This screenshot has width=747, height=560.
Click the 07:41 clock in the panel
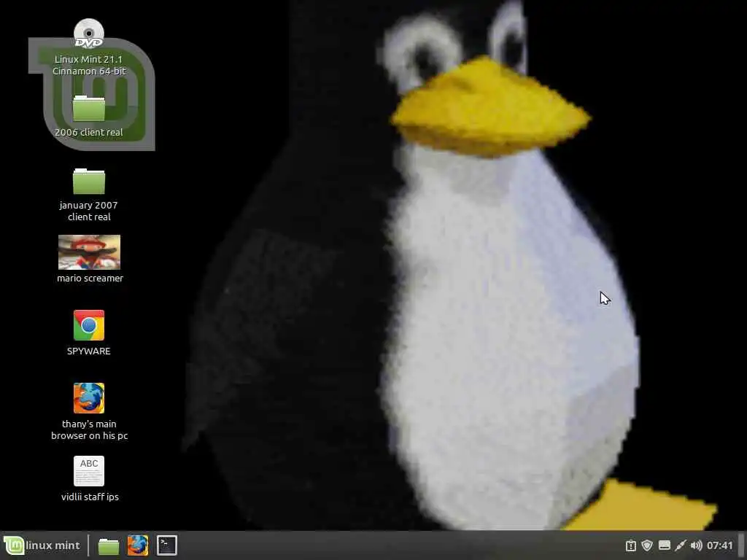(719, 545)
